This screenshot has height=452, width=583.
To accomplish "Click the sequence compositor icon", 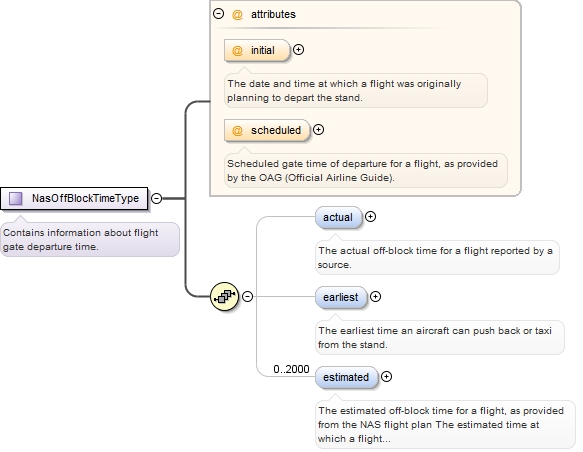I will pos(225,297).
